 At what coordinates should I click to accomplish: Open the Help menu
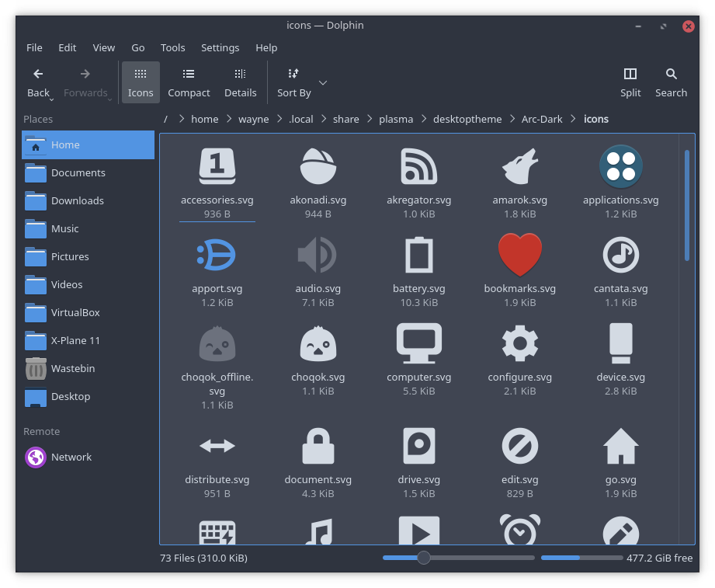[266, 48]
